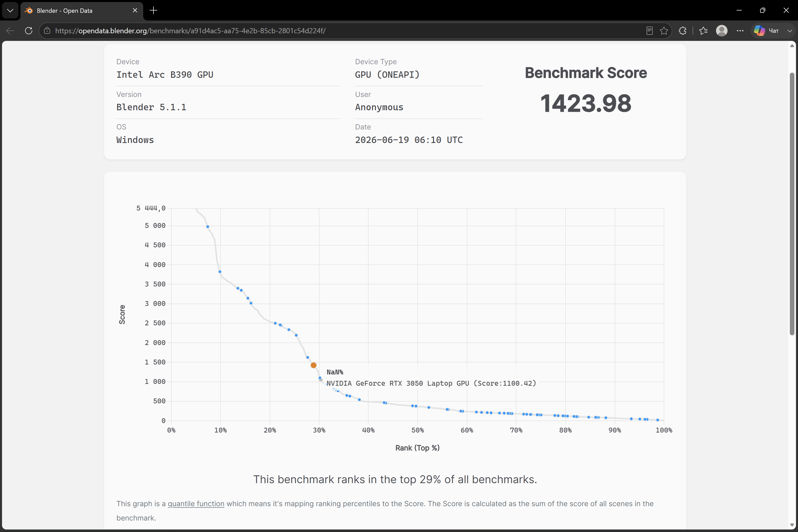Open the tab search dropdown in the title bar

point(10,10)
